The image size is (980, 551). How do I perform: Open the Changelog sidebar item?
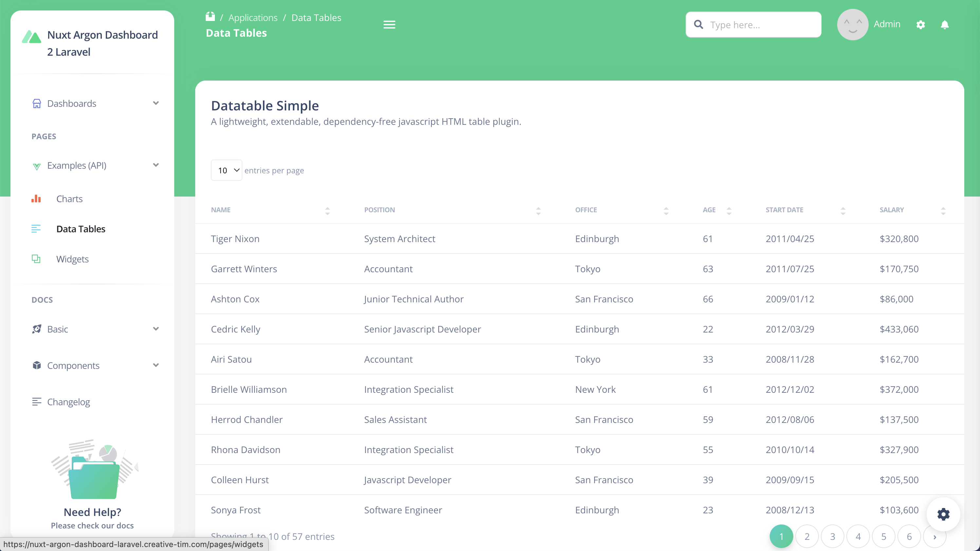coord(68,402)
